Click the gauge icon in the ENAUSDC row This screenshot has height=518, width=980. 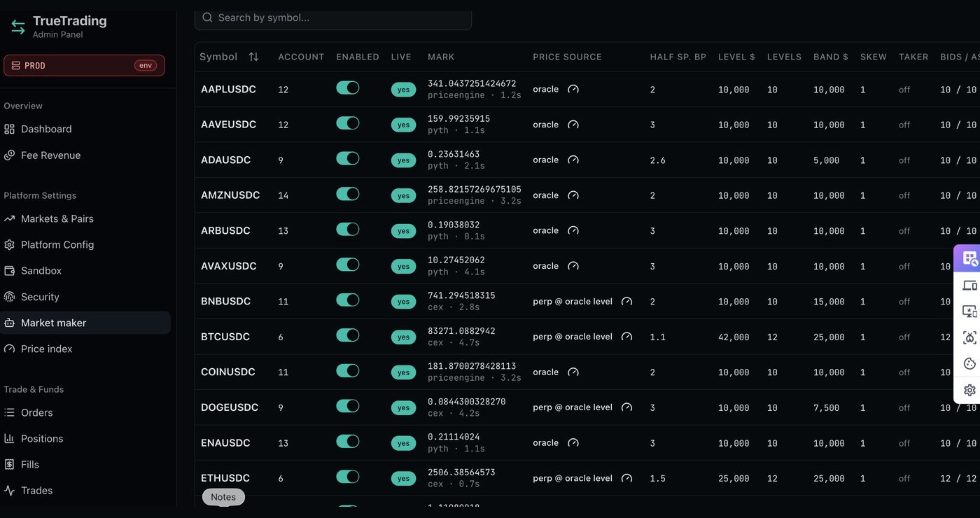pos(573,443)
